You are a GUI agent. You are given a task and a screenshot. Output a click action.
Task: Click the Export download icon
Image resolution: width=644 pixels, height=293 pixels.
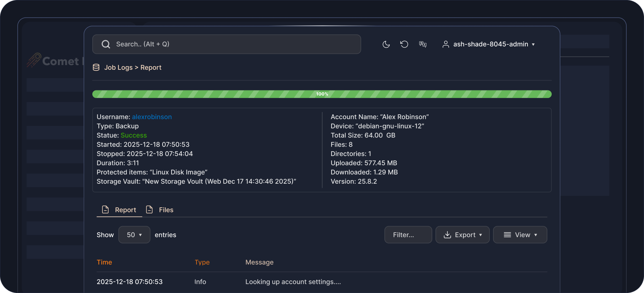tap(447, 235)
